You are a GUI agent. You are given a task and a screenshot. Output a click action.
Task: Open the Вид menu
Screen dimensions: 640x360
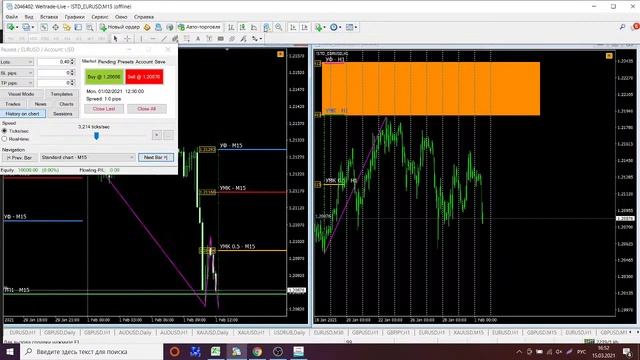click(29, 17)
